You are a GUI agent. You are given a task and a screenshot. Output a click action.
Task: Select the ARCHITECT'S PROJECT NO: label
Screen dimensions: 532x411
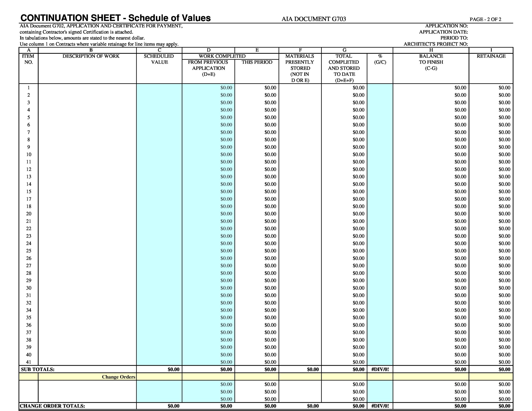(x=436, y=44)
